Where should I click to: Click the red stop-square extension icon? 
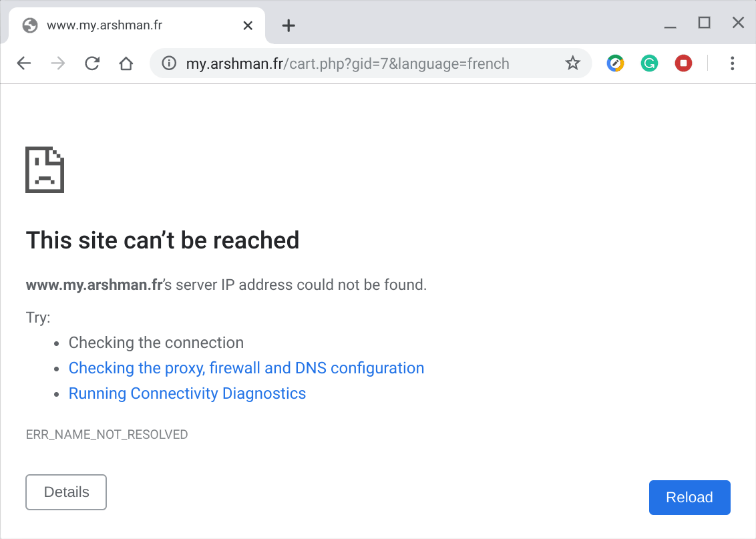click(683, 63)
